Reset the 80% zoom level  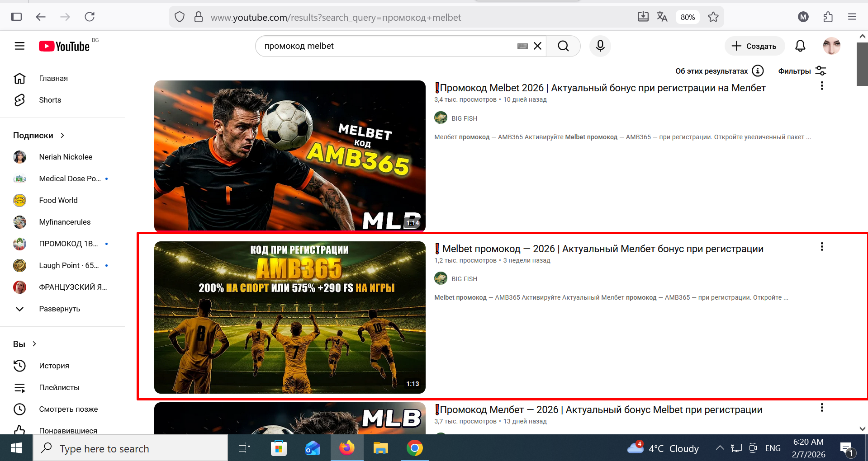(x=688, y=17)
